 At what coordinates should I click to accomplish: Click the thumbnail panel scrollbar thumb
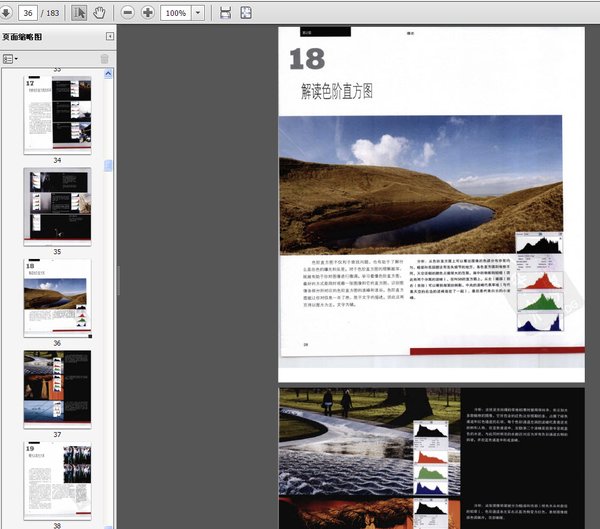pyautogui.click(x=109, y=165)
